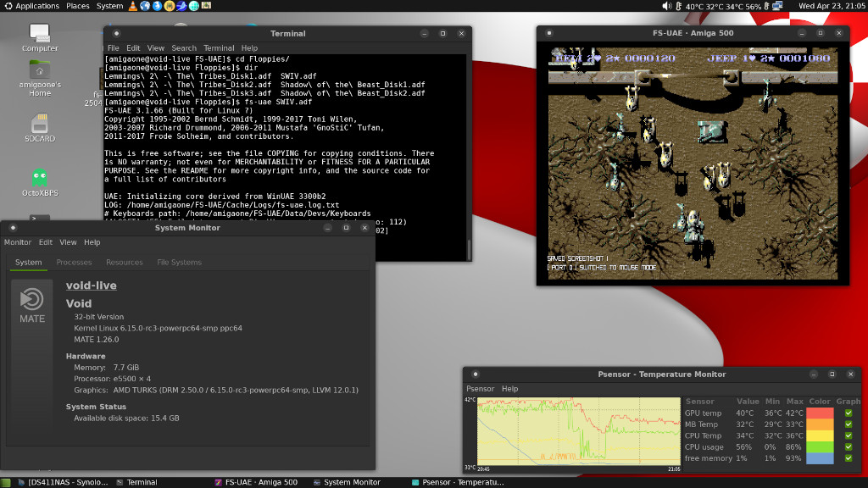Pick the CPU usage green color swatch
Viewport: 868px width, 488px height.
point(820,447)
